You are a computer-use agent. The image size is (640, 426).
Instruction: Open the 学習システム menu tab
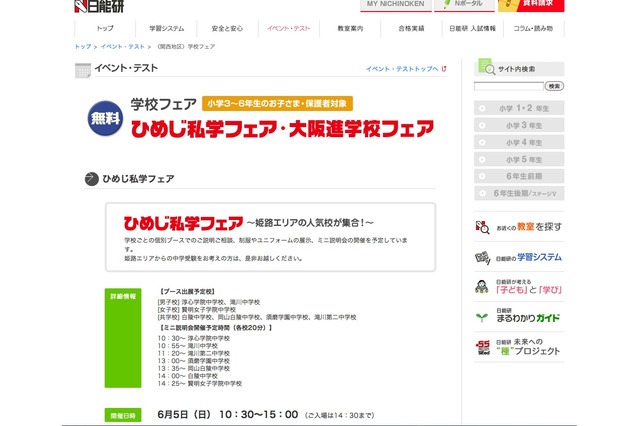point(166,28)
